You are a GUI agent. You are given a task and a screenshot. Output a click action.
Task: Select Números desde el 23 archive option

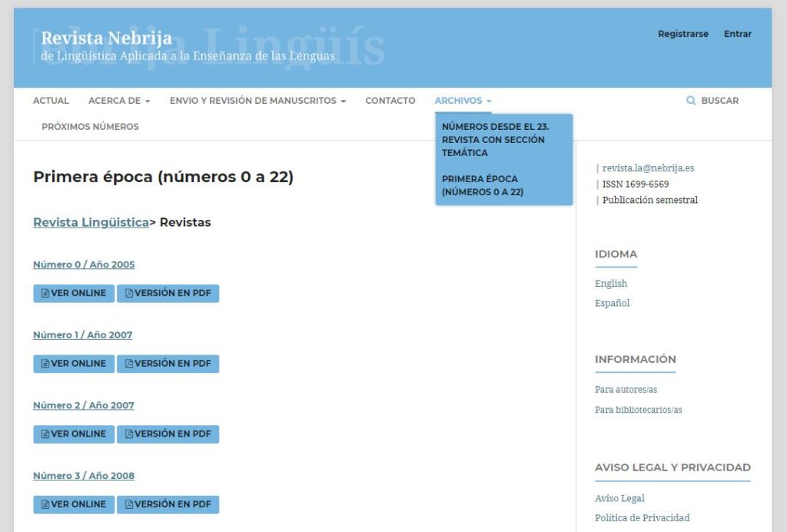click(x=496, y=139)
